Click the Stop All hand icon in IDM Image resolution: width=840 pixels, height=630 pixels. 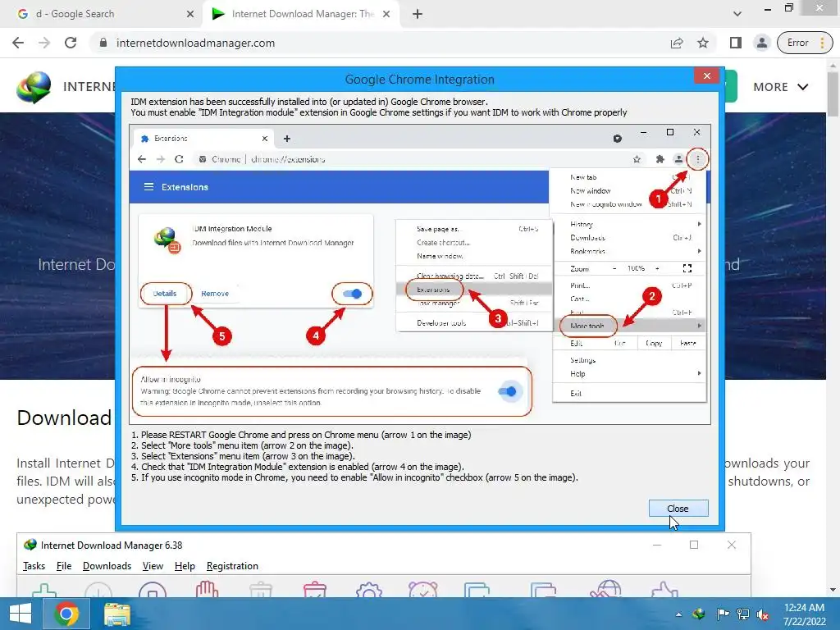click(207, 589)
